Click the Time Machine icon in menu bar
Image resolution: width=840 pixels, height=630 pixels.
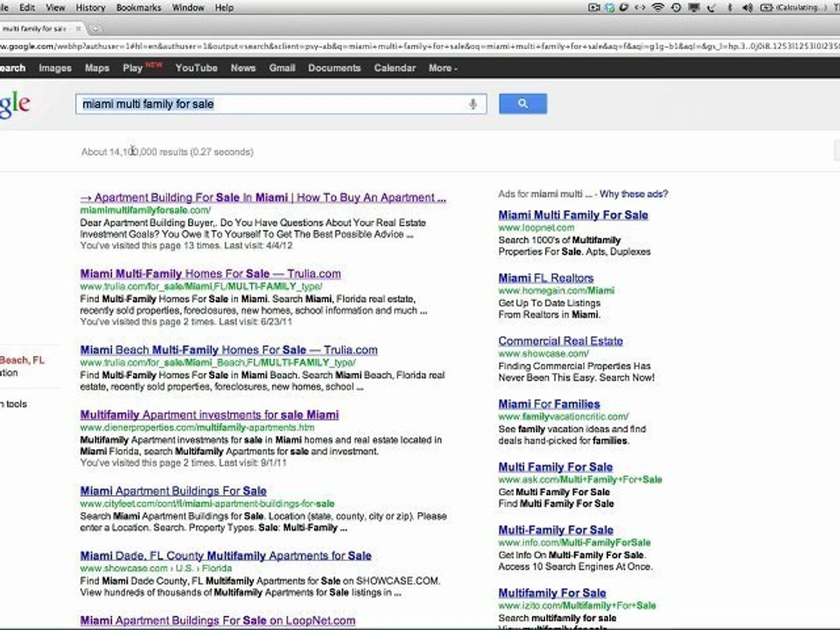point(676,8)
